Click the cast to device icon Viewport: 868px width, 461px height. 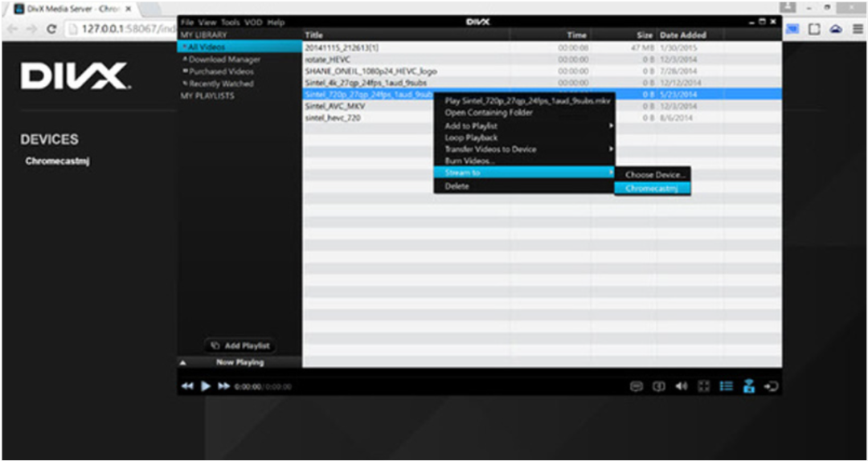click(749, 386)
